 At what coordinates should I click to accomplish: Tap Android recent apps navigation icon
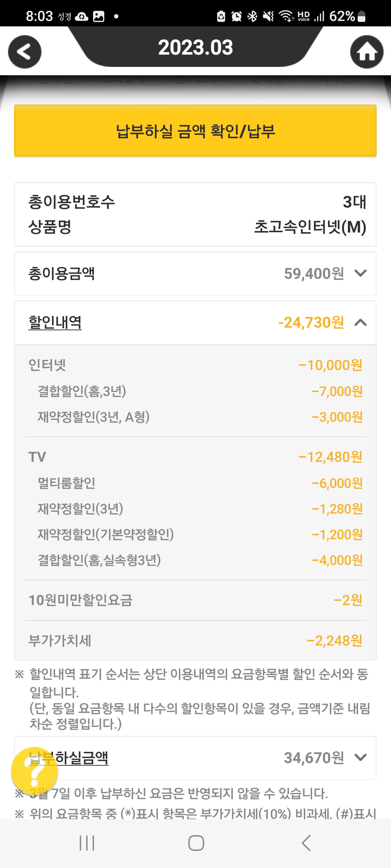pyautogui.click(x=87, y=843)
